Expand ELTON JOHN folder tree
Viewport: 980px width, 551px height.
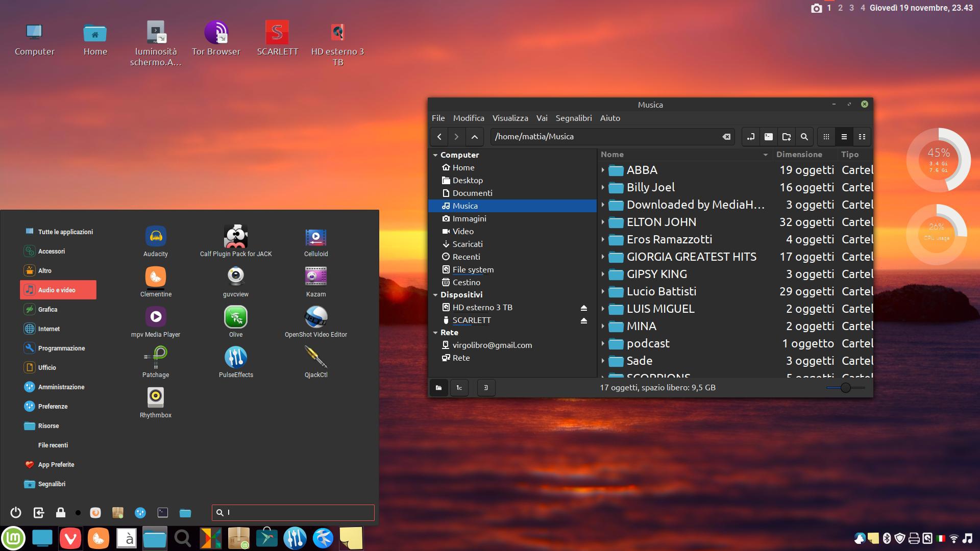602,222
